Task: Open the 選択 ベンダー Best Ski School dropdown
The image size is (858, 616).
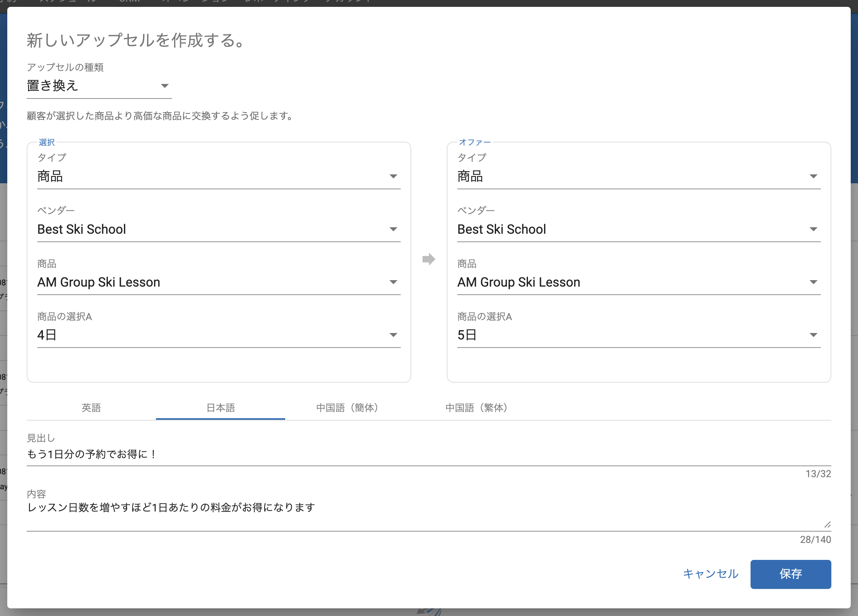Action: click(218, 229)
